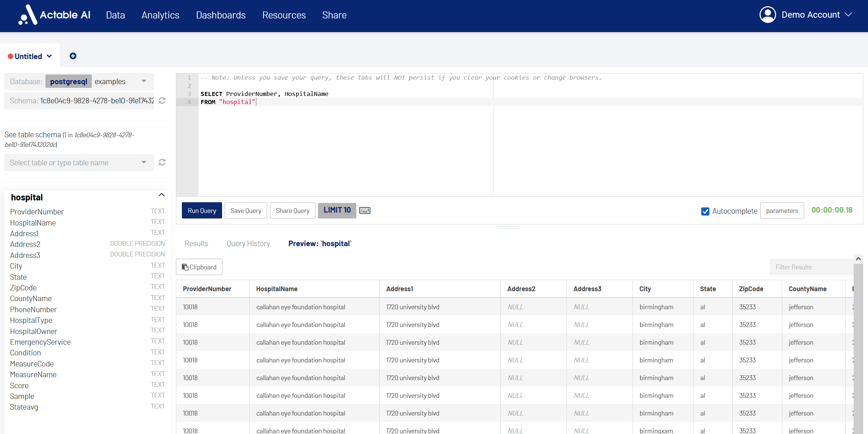Open the Dashboards menu

221,15
